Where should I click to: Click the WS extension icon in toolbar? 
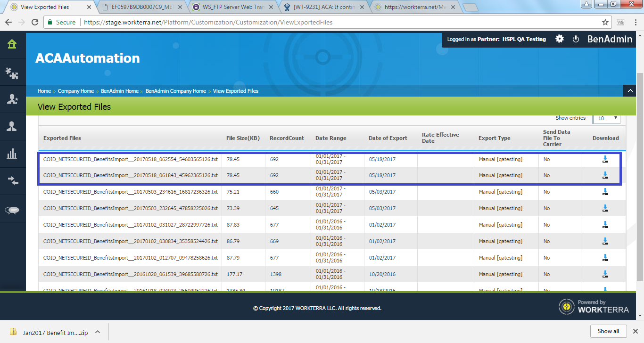pyautogui.click(x=620, y=22)
